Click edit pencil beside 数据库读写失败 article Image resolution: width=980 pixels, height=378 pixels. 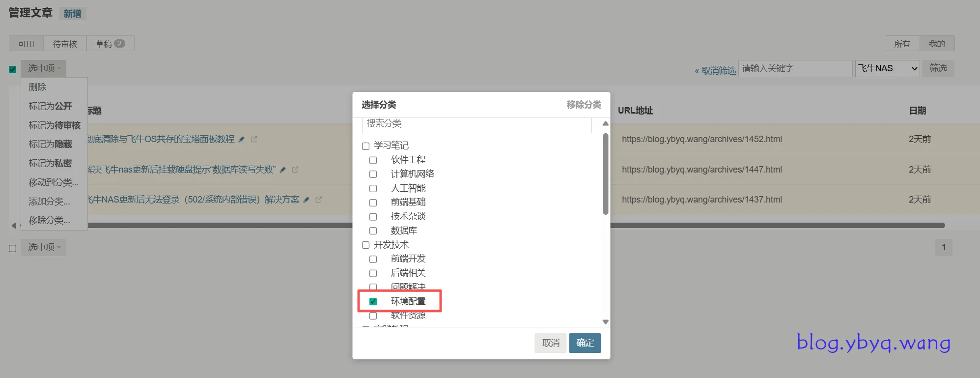click(282, 170)
